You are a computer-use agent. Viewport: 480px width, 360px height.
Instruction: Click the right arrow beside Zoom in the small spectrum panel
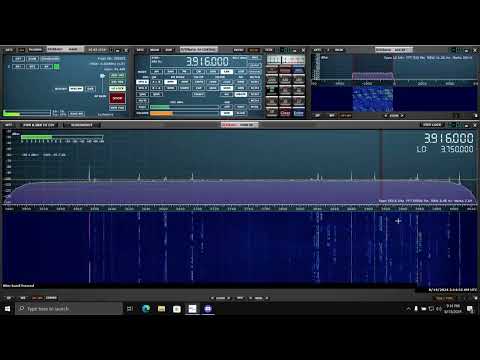402,116
